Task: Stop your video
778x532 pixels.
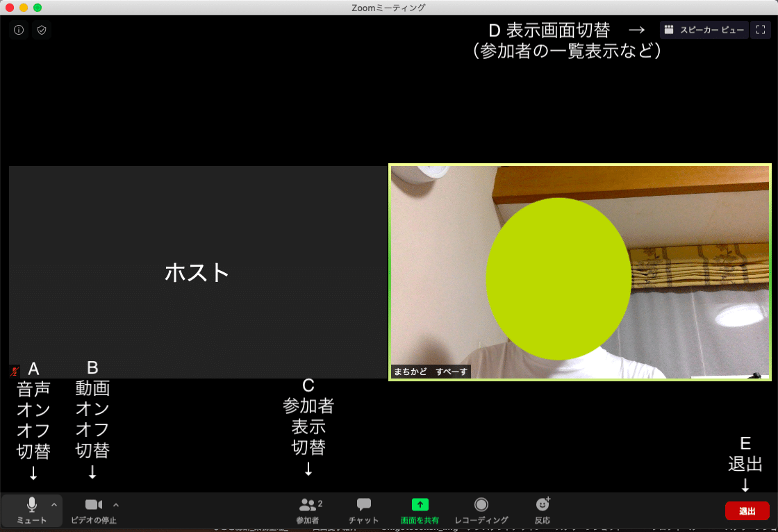Action: 94,509
